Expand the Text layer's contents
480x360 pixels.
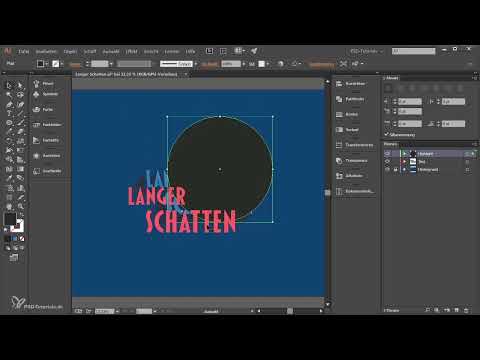(x=404, y=161)
